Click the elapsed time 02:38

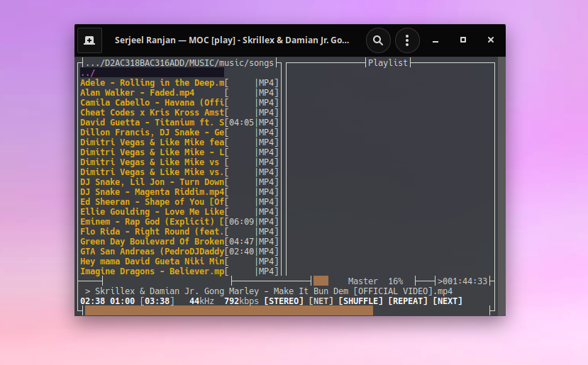[x=93, y=301]
